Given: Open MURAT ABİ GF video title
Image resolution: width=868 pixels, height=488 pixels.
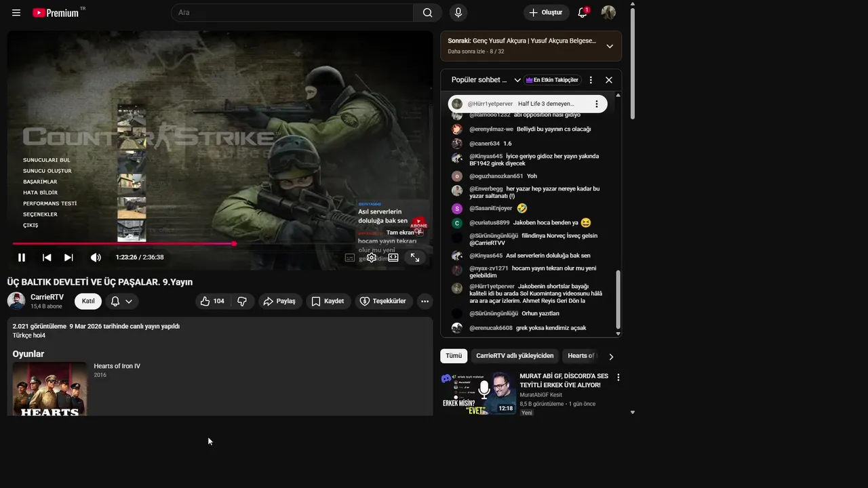Looking at the screenshot, I should click(x=564, y=380).
